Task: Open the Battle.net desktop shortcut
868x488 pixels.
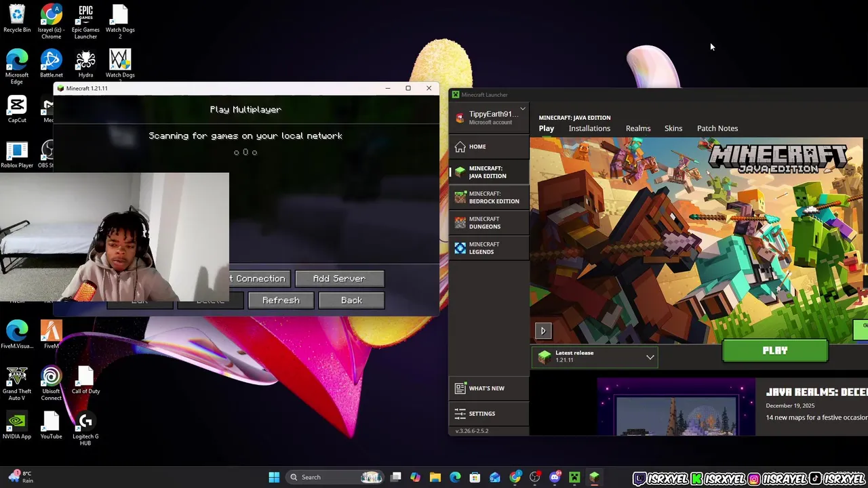Action: click(51, 63)
